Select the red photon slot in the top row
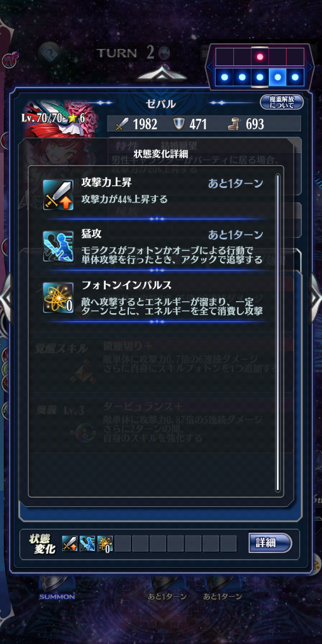 click(260, 57)
